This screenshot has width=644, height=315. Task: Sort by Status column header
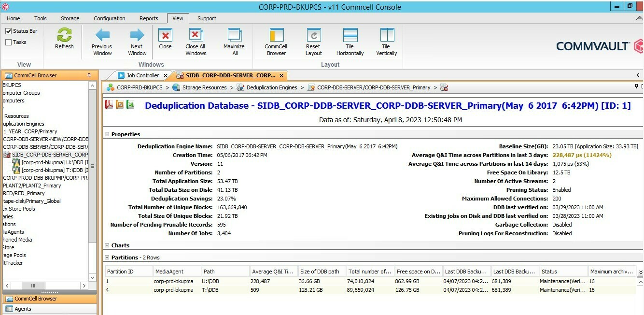(563, 272)
